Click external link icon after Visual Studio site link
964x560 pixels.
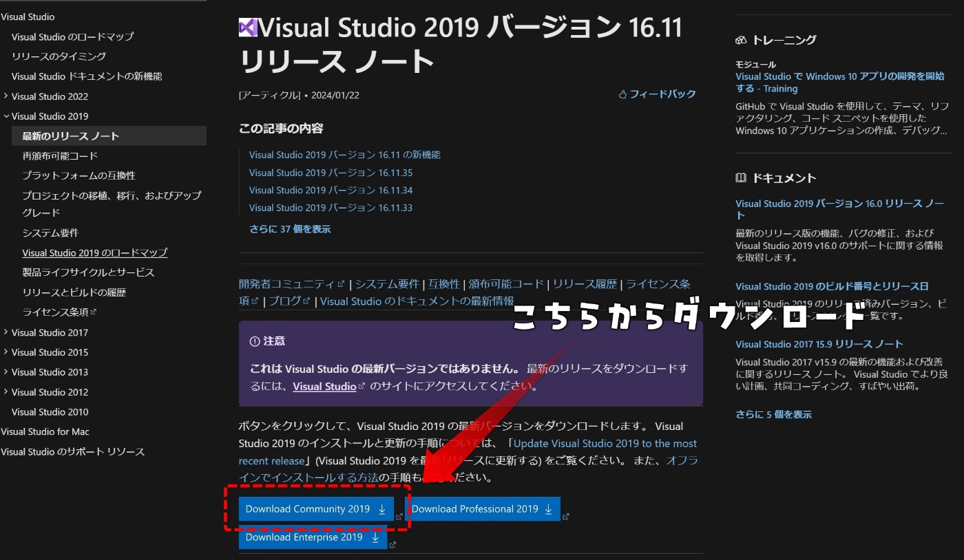click(x=361, y=387)
